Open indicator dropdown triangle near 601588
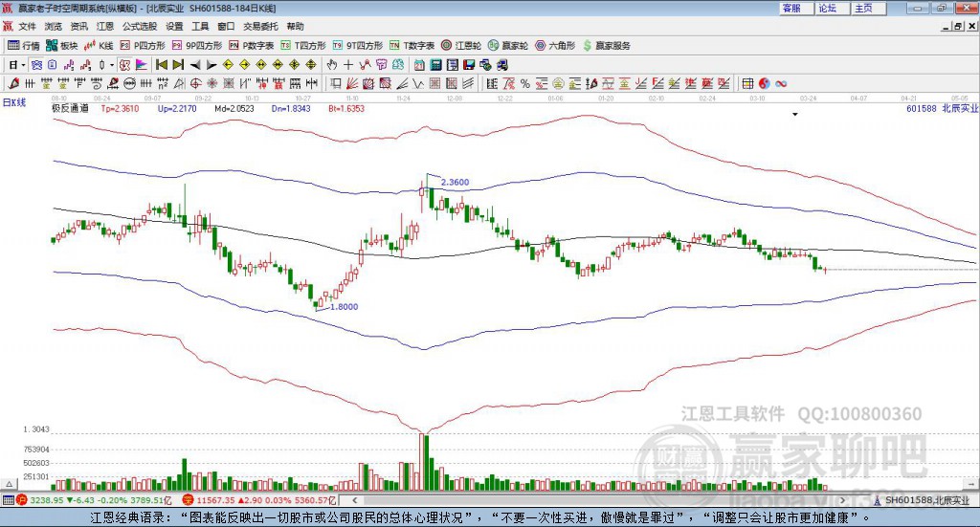This screenshot has width=980, height=527. [795, 114]
